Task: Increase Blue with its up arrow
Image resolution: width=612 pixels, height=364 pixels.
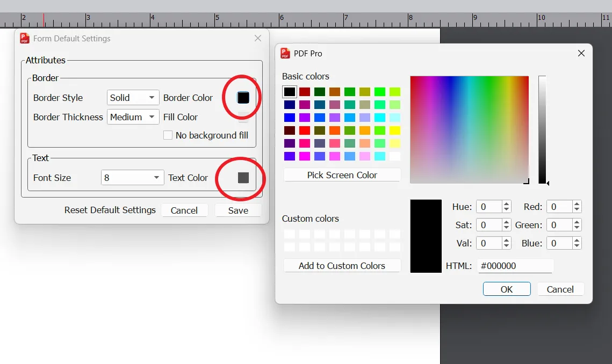Action: point(577,241)
